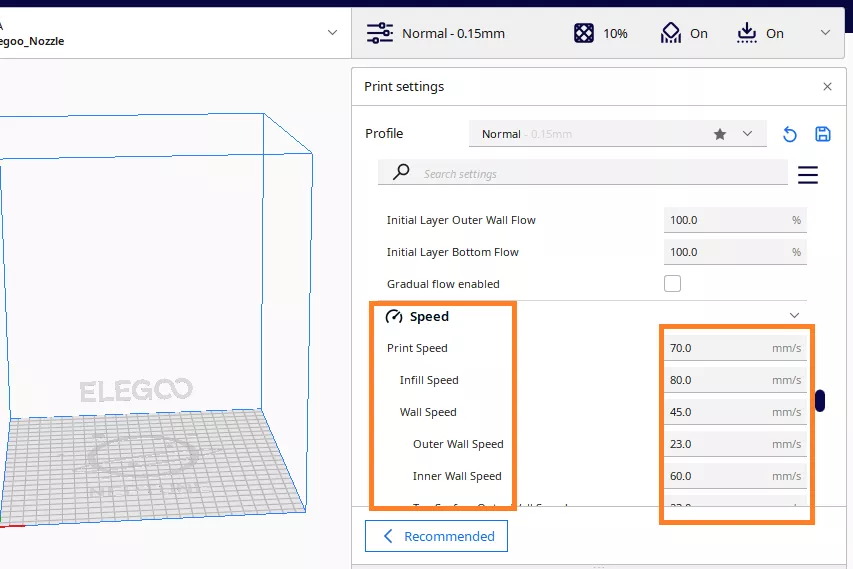Enable the Gradual flow checkbox
Image resolution: width=853 pixels, height=569 pixels.
(x=673, y=284)
